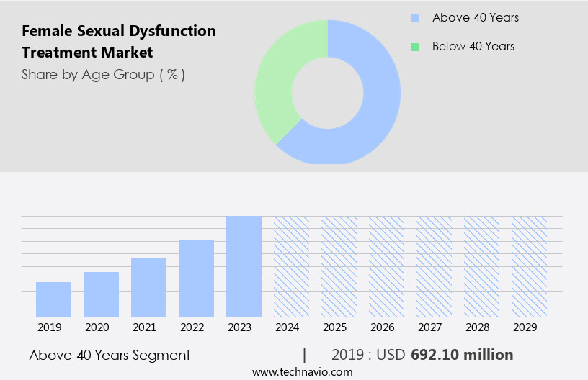This screenshot has width=588, height=380.
Task: Select the hatched forecast bar for 2024
Action: [291, 266]
